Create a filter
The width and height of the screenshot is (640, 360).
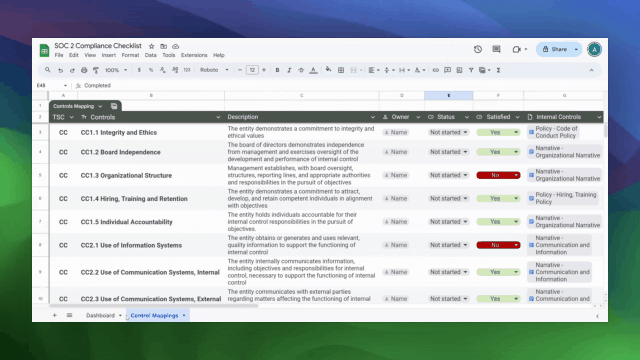(x=471, y=70)
